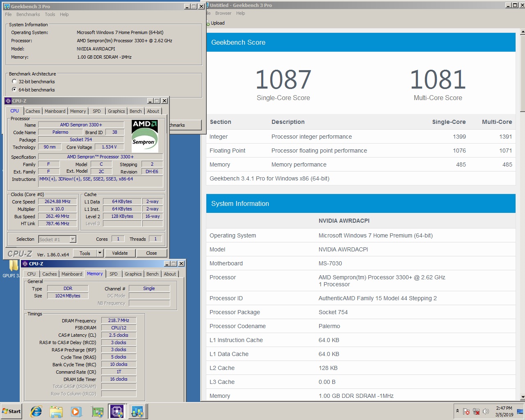Click the Single-Core Score 1087

[283, 79]
